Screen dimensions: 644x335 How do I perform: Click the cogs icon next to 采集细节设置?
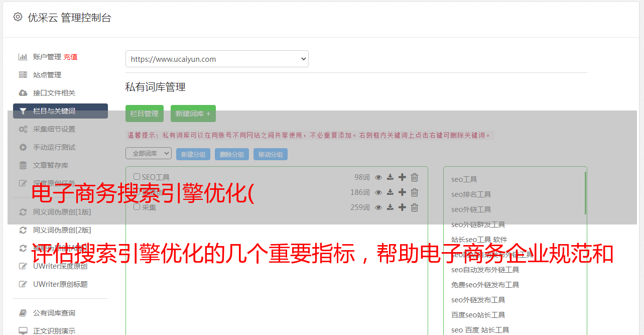[23, 129]
